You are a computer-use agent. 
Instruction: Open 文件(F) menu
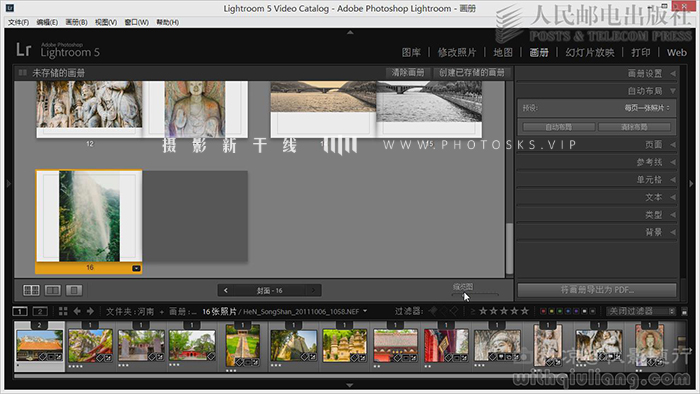point(18,22)
